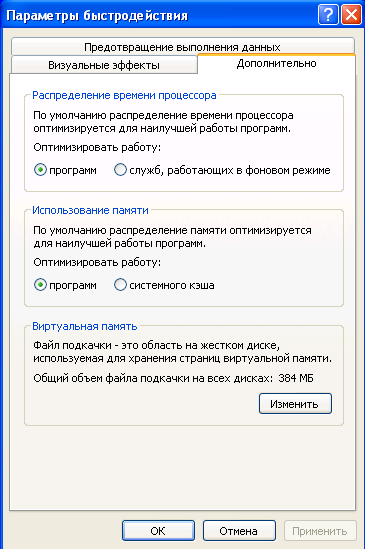
Task: Click the Распределение времени процессора group heading
Action: (x=124, y=95)
